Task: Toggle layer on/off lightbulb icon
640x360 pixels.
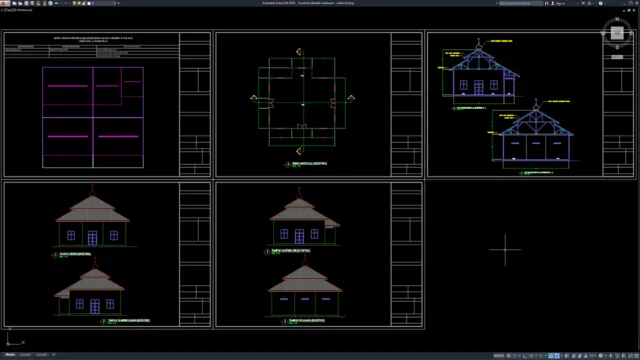Action: (x=74, y=3)
